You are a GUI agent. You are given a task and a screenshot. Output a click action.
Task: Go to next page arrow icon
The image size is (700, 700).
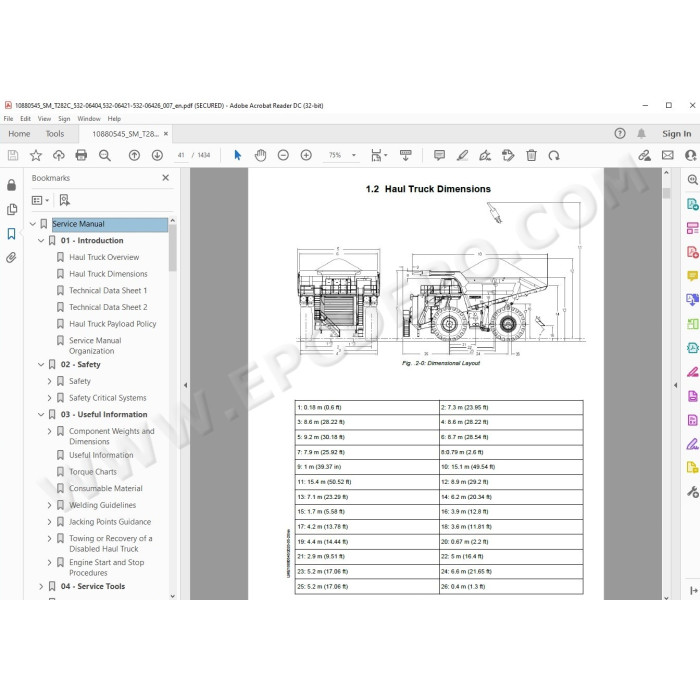[157, 155]
